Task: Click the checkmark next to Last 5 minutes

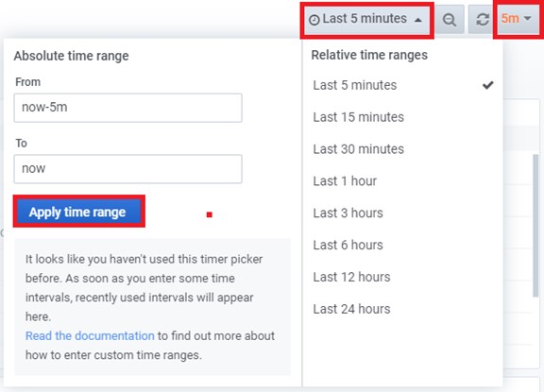Action: tap(487, 85)
